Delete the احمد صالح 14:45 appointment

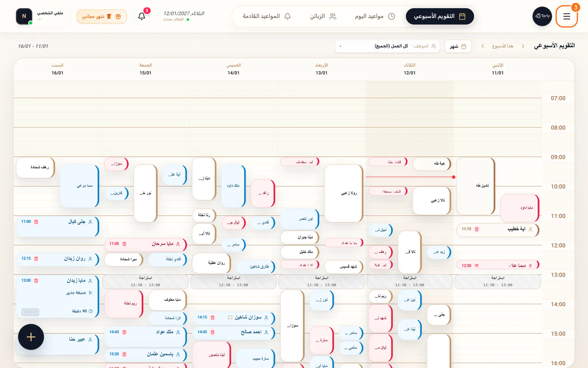(212, 332)
